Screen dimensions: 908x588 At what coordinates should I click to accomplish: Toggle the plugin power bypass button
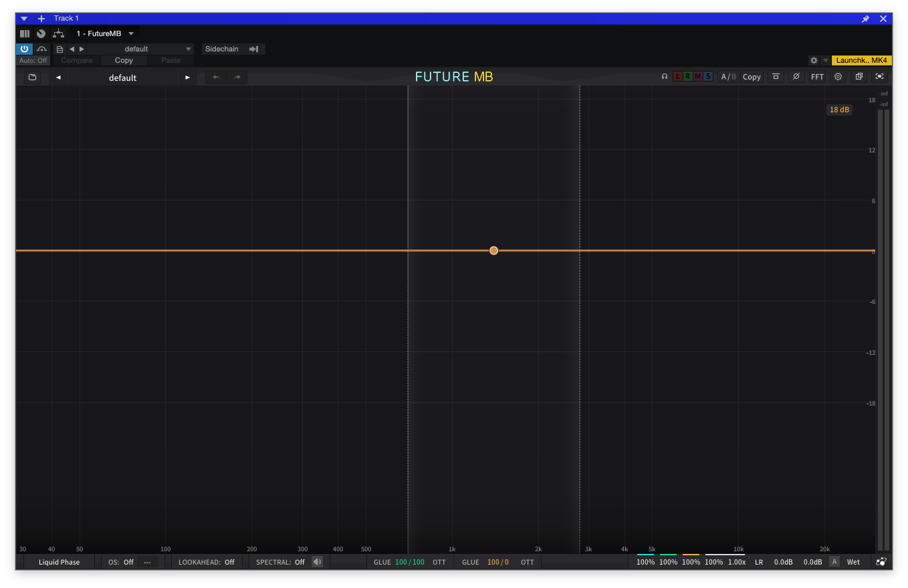point(24,49)
